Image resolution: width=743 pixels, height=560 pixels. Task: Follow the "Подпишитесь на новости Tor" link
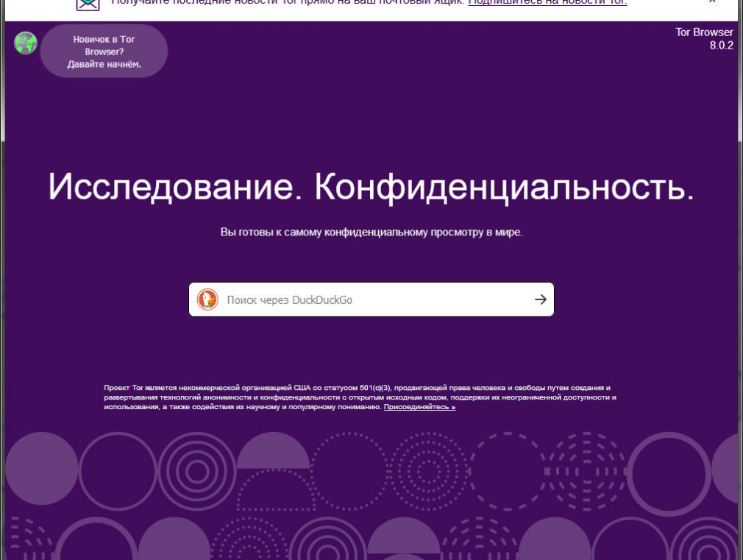[x=547, y=2]
